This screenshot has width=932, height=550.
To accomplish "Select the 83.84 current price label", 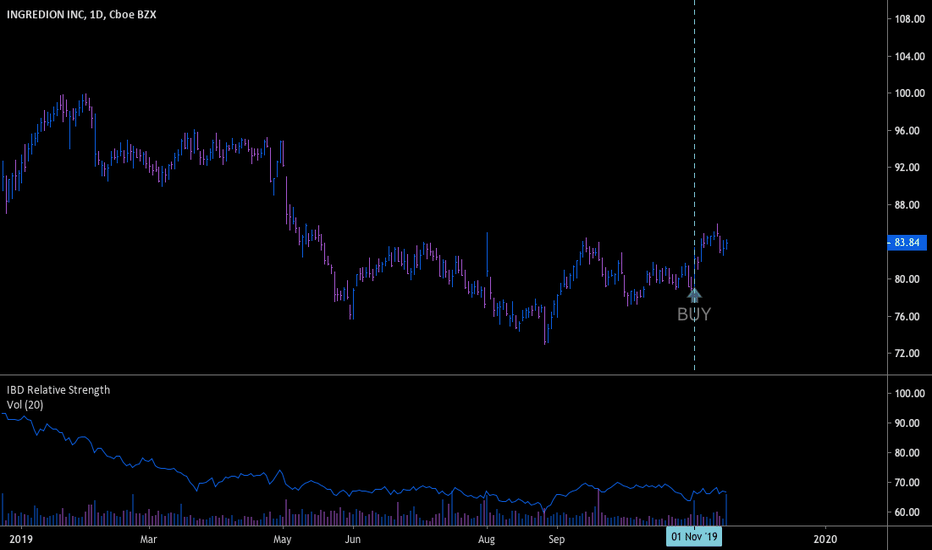I will tap(906, 242).
